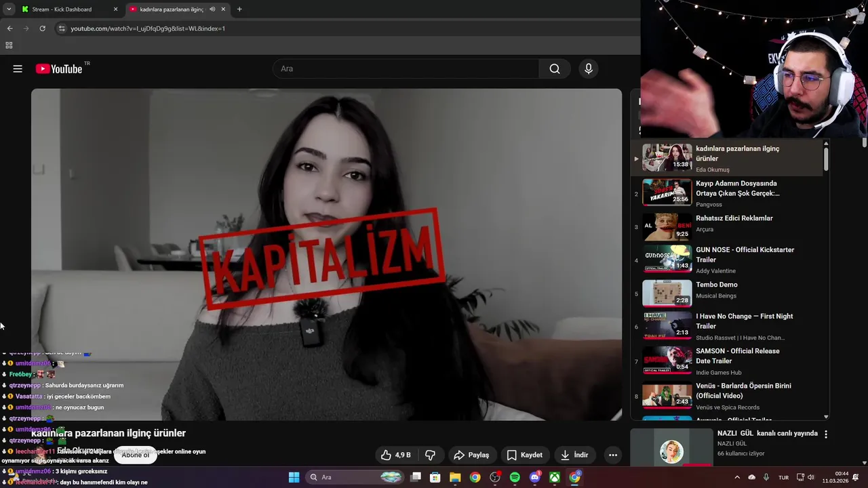The height and width of the screenshot is (488, 868).
Task: Open volume control from system tray
Action: (x=811, y=477)
